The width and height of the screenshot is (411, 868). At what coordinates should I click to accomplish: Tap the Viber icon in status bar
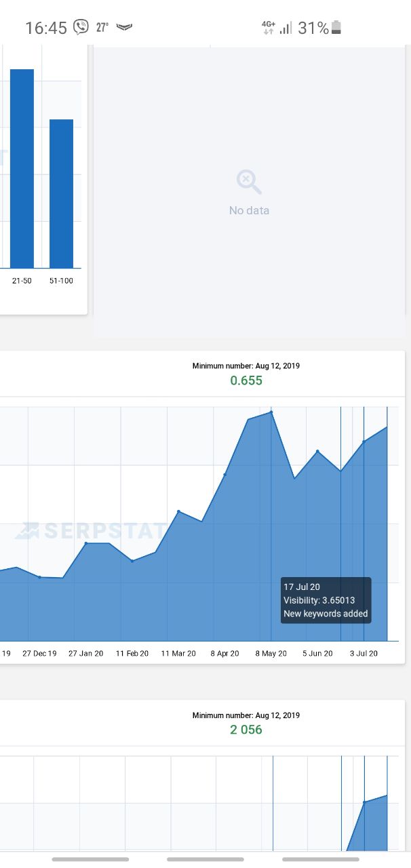81,27
